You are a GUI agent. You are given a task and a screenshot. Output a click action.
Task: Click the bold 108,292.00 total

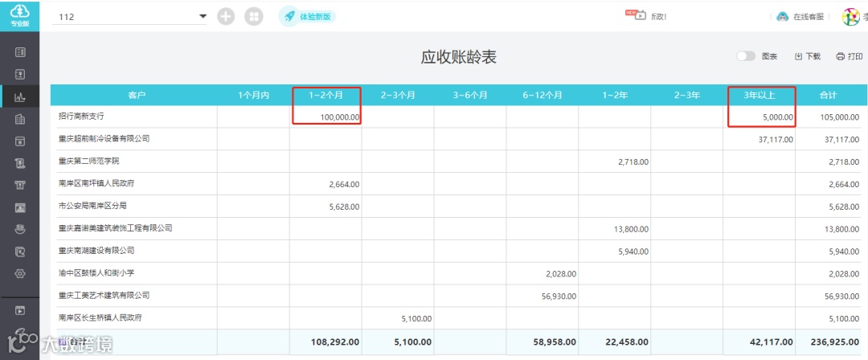tap(337, 342)
